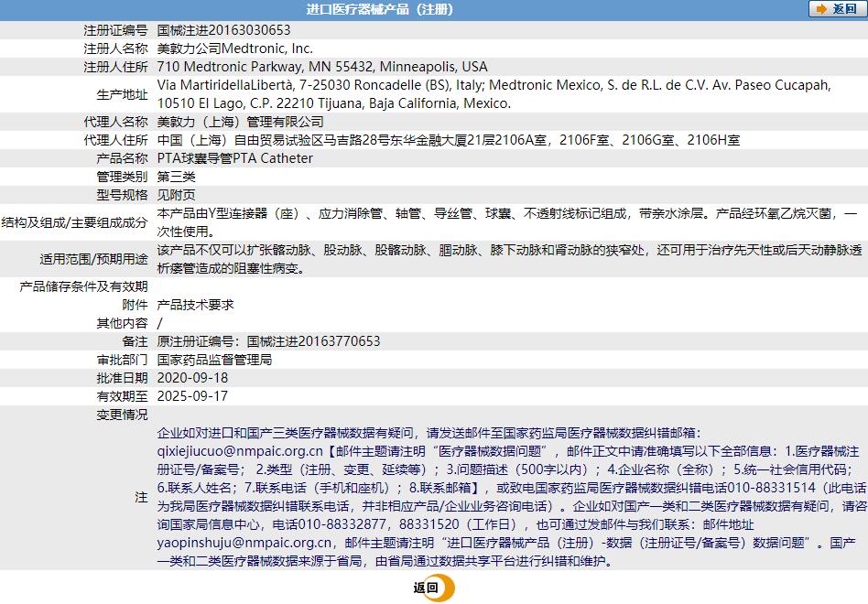
Task: Click agent name 美敦力（上海）管理有限公司
Action: pos(240,122)
